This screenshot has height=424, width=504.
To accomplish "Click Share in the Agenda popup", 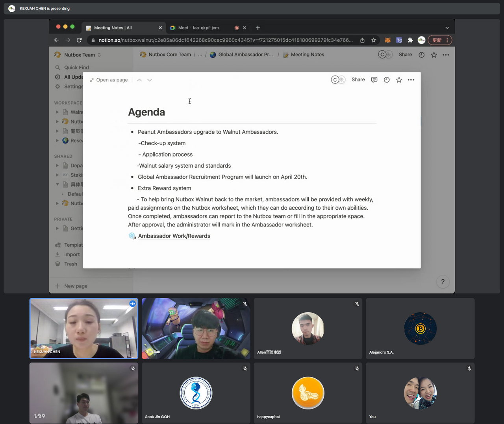I will (358, 79).
